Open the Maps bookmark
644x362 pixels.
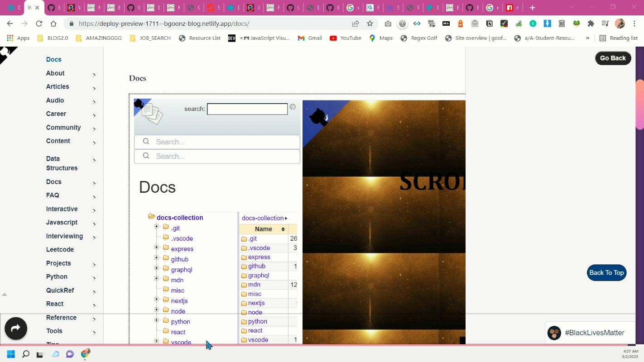point(381,38)
